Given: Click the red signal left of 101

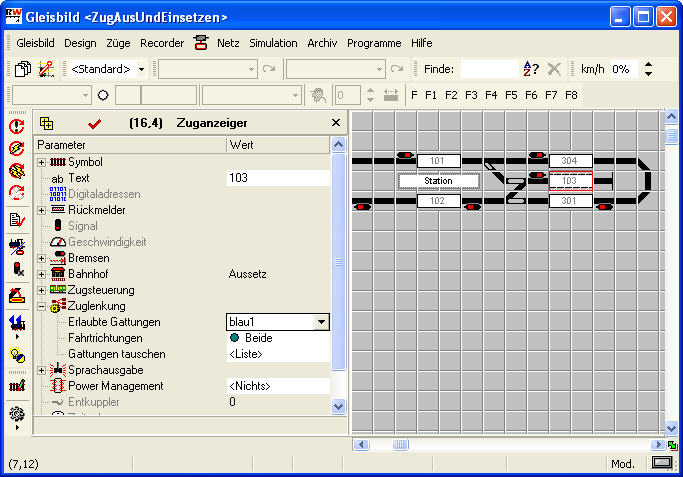Looking at the screenshot, I should pyautogui.click(x=406, y=155).
